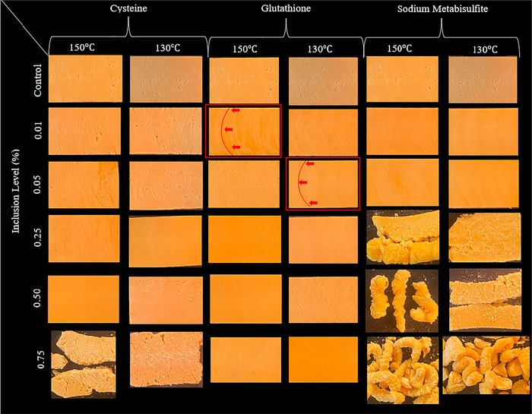The height and width of the screenshot is (414, 532).
Task: Pick the Cysteine 130°C image at 0.05%
Action: tap(166, 185)
